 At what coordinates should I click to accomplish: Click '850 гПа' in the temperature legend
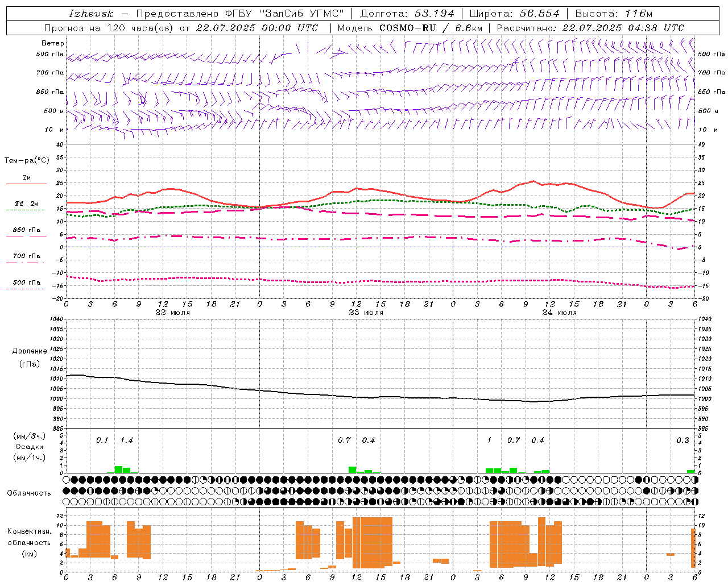pyautogui.click(x=27, y=230)
